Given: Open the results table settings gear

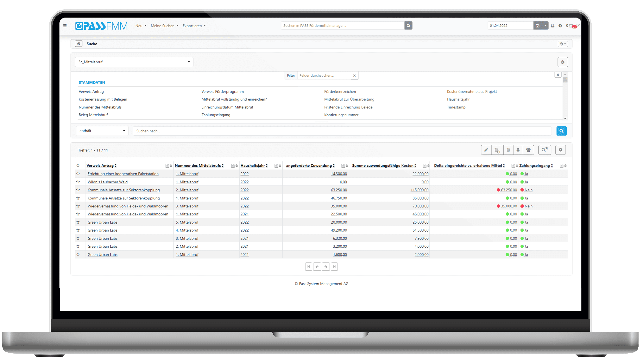Looking at the screenshot, I should (561, 150).
